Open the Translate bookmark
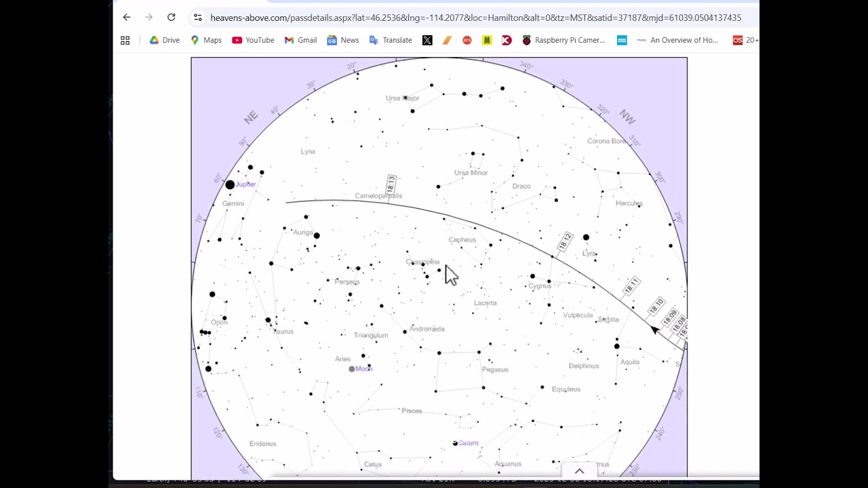This screenshot has height=488, width=868. click(x=390, y=41)
